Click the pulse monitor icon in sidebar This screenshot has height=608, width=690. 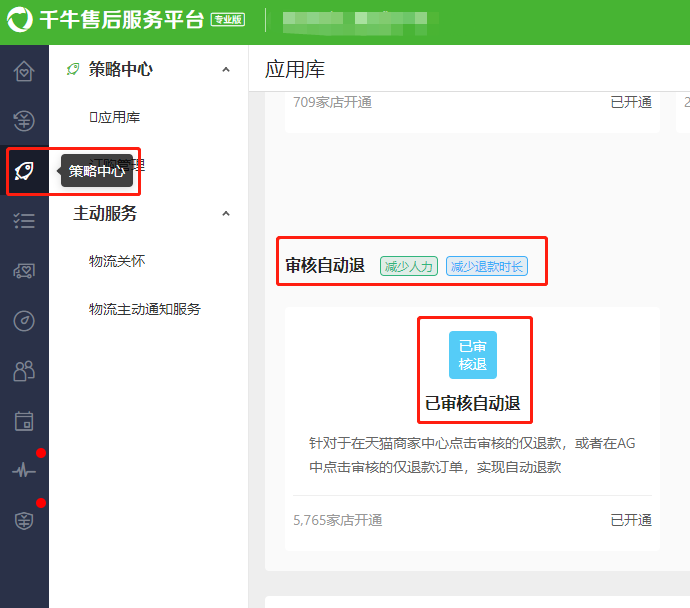click(24, 470)
